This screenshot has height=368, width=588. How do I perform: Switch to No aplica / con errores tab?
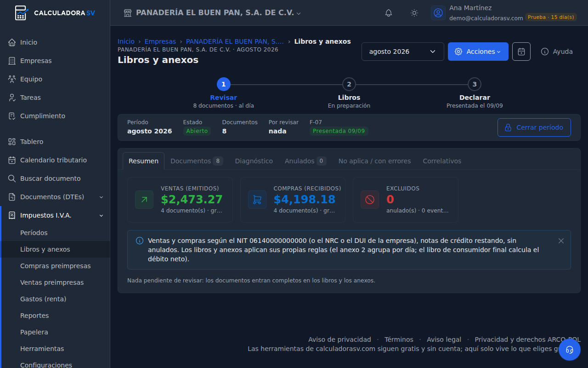pos(374,161)
